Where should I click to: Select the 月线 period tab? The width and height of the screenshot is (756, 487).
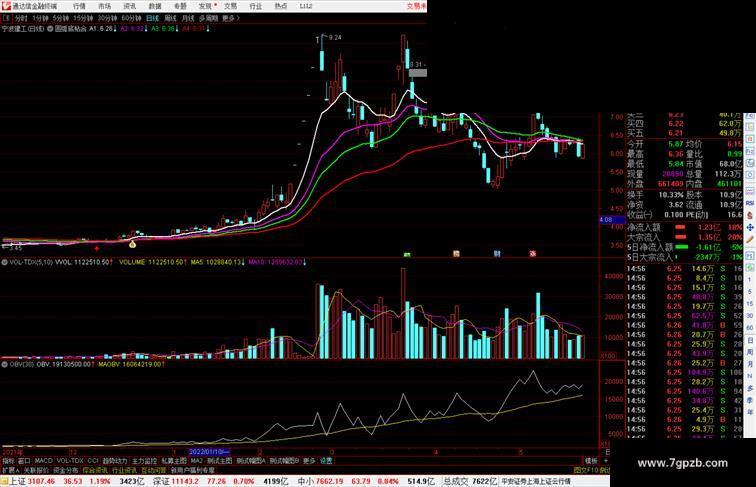(188, 18)
